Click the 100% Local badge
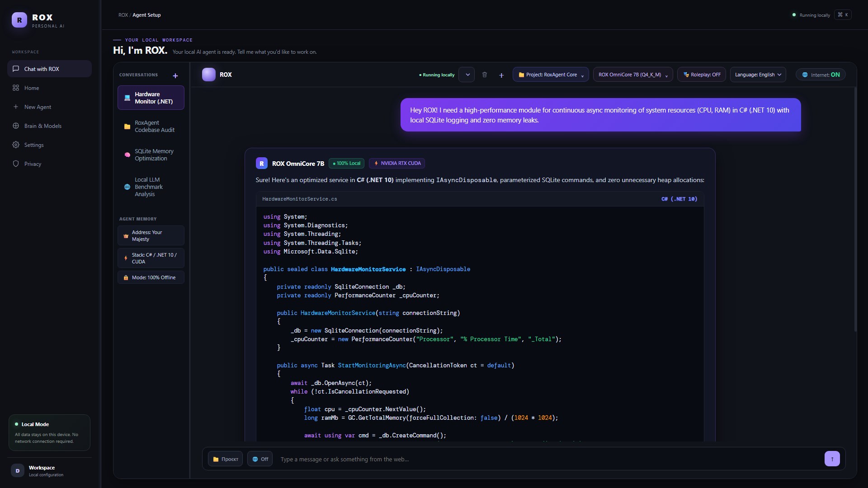Viewport: 868px width, 488px height. pyautogui.click(x=346, y=164)
